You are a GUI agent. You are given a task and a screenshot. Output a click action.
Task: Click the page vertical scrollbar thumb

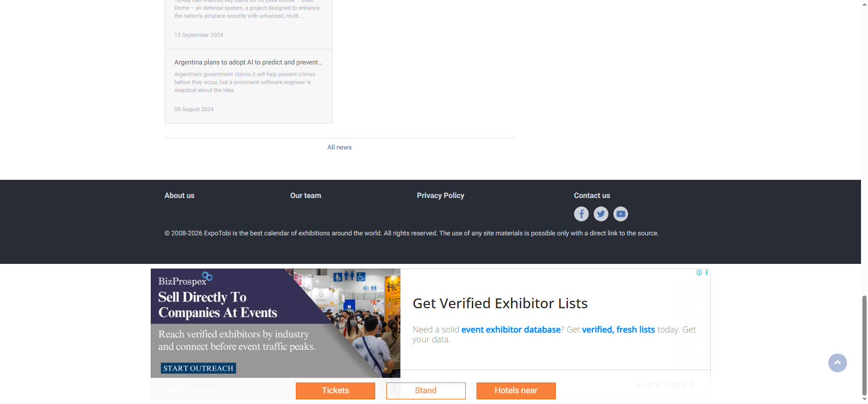[864, 346]
